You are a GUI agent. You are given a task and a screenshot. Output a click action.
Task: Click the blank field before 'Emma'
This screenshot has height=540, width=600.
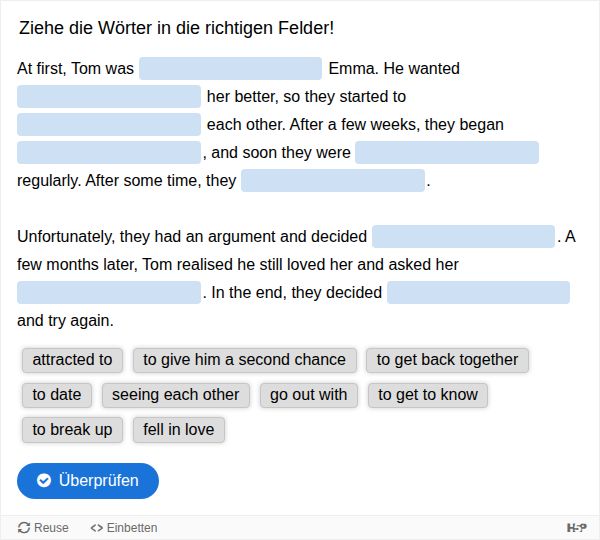231,69
